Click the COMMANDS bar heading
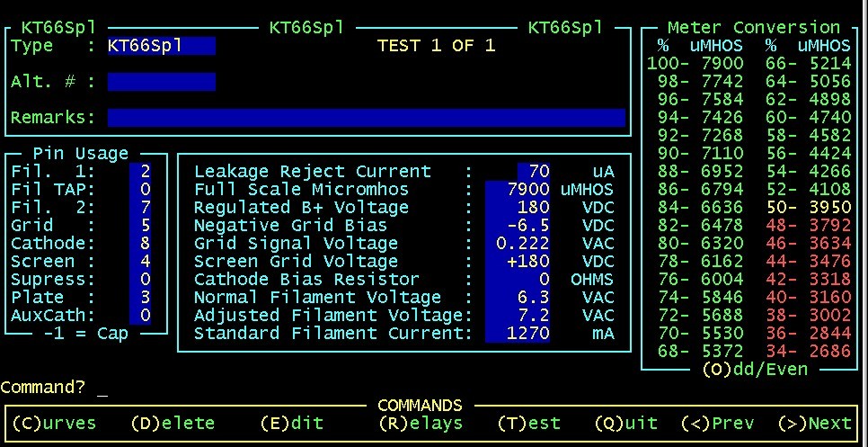Viewport: 868px width, 447px height. tap(421, 405)
